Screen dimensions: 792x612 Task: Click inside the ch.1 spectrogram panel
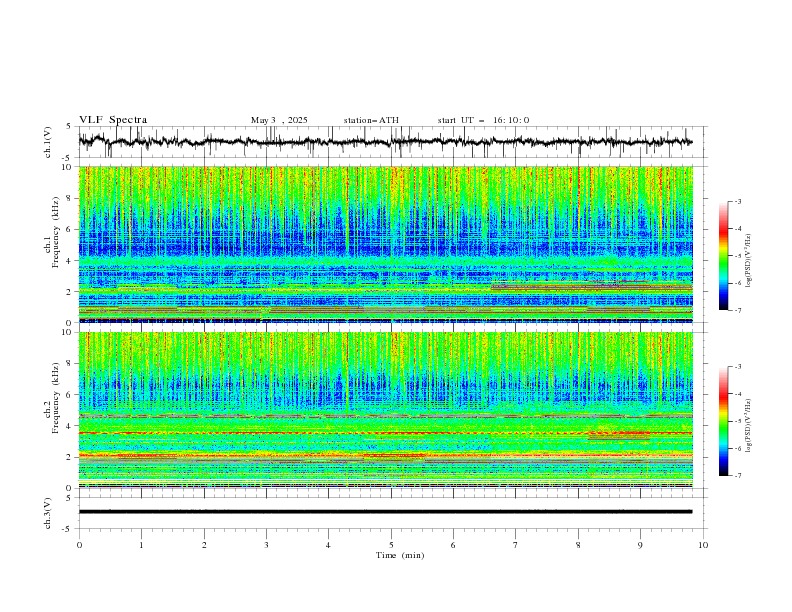pos(385,244)
